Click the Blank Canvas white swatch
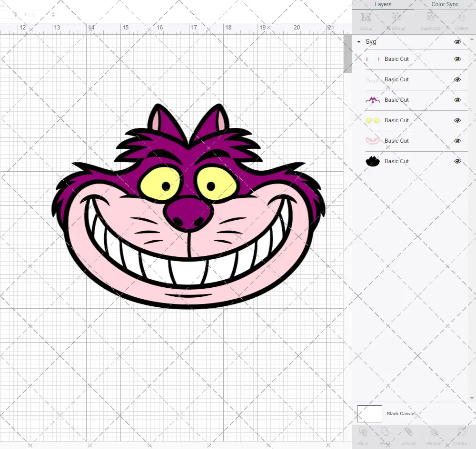 coord(369,414)
